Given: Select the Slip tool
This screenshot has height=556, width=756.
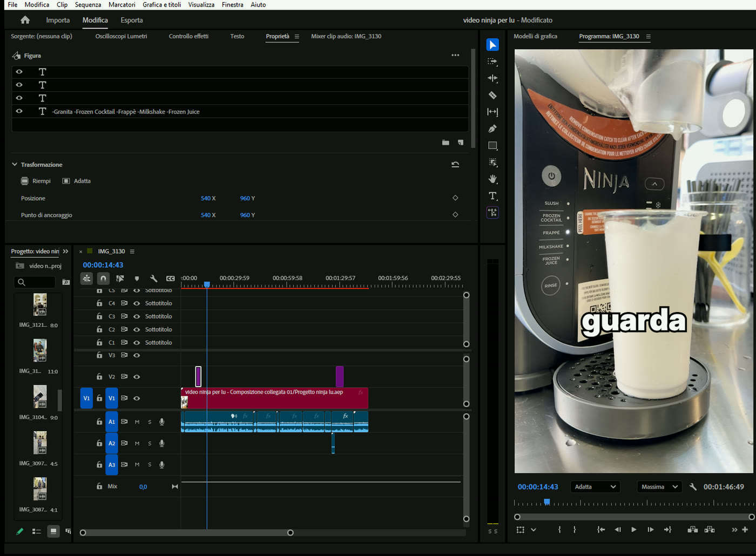Looking at the screenshot, I should tap(492, 112).
